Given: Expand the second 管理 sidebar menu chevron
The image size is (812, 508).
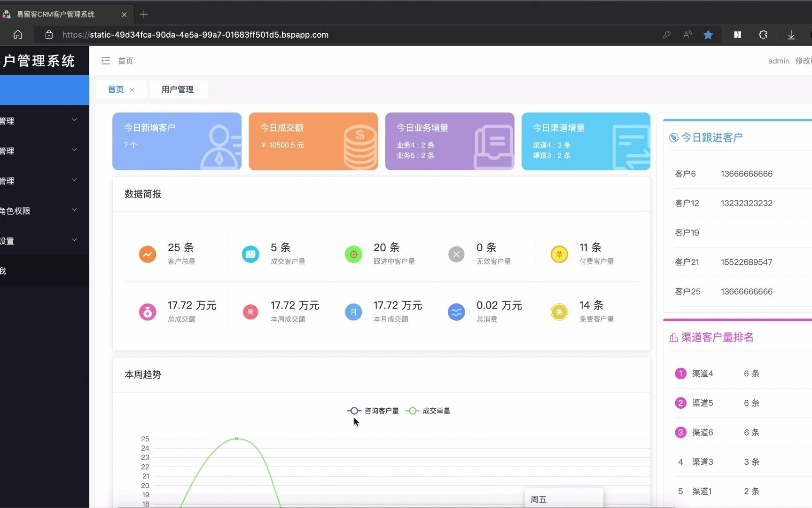Looking at the screenshot, I should click(x=74, y=150).
